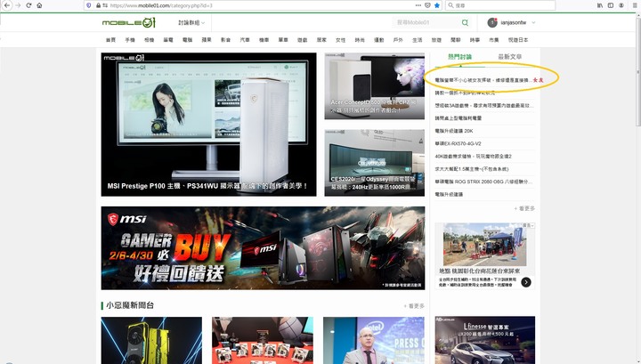
Task: Reload the page with the refresh icon
Action: [x=28, y=5]
